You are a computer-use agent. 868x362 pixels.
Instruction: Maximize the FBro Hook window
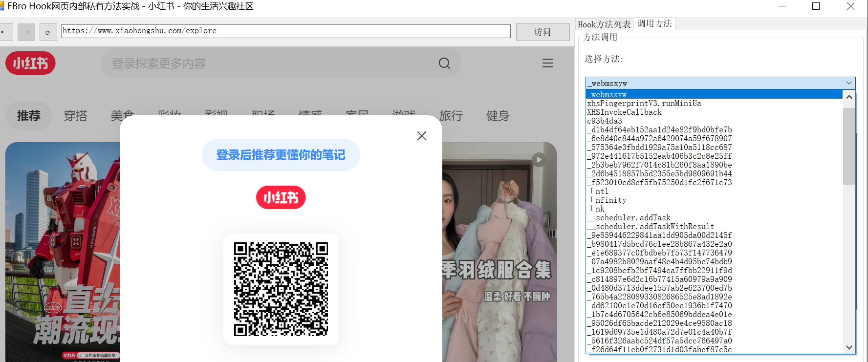pyautogui.click(x=816, y=6)
